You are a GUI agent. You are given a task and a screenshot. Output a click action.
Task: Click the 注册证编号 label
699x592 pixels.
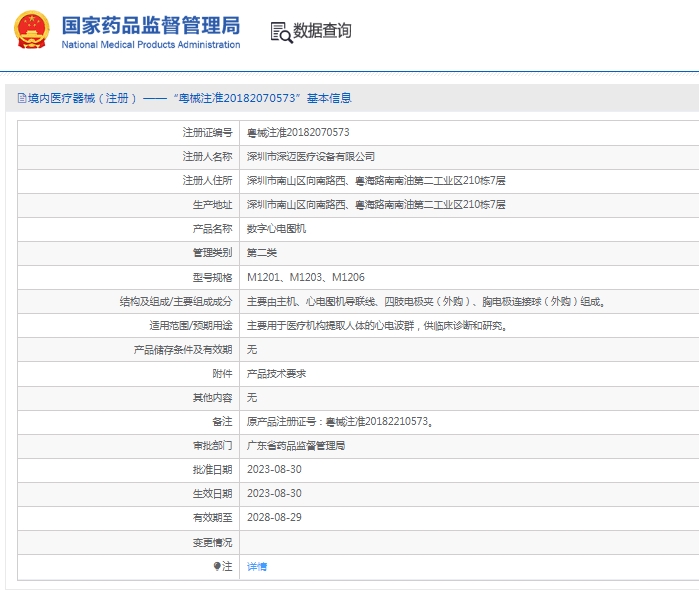(x=207, y=132)
